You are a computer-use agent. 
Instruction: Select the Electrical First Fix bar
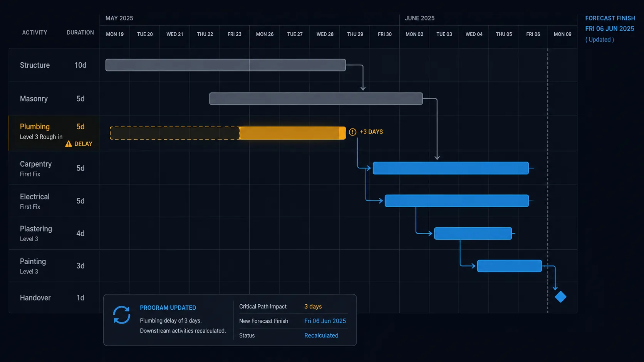pos(456,201)
